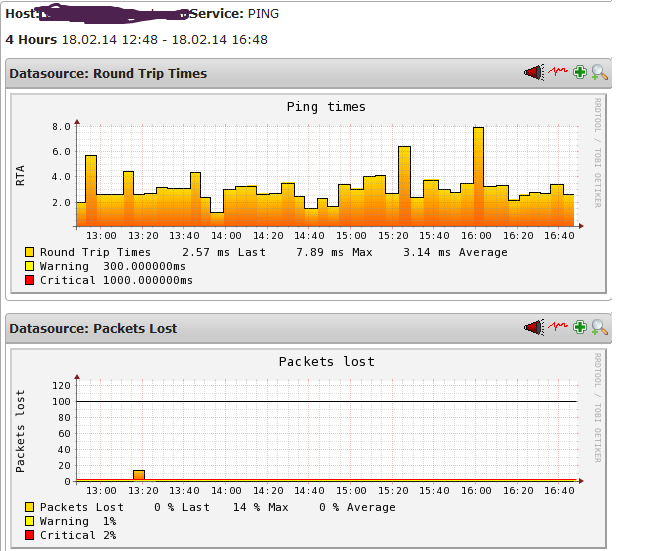Click megaphone icon in Packets Lost header
The image size is (647, 551).
pos(534,328)
